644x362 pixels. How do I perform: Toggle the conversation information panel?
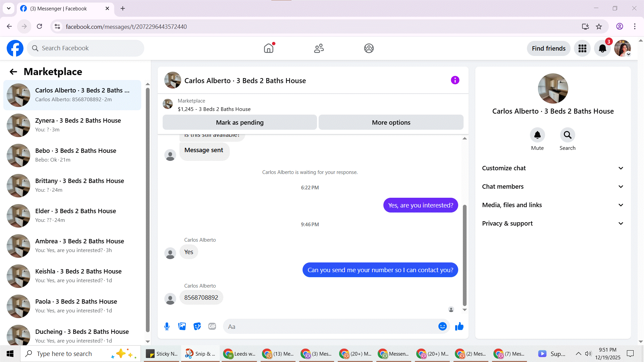point(455,80)
